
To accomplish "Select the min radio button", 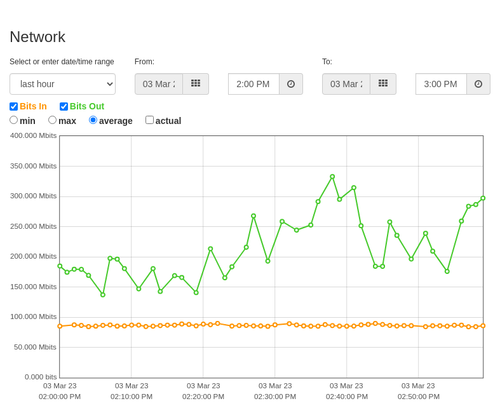I will coord(14,120).
